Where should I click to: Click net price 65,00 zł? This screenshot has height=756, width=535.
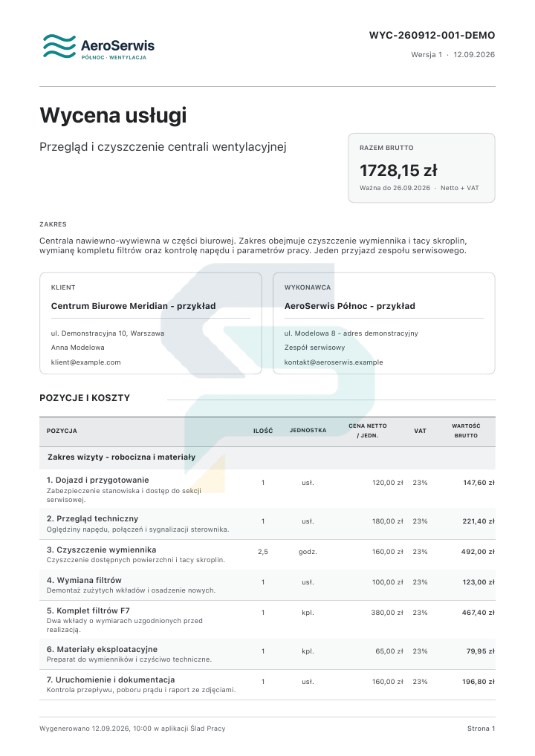389,651
